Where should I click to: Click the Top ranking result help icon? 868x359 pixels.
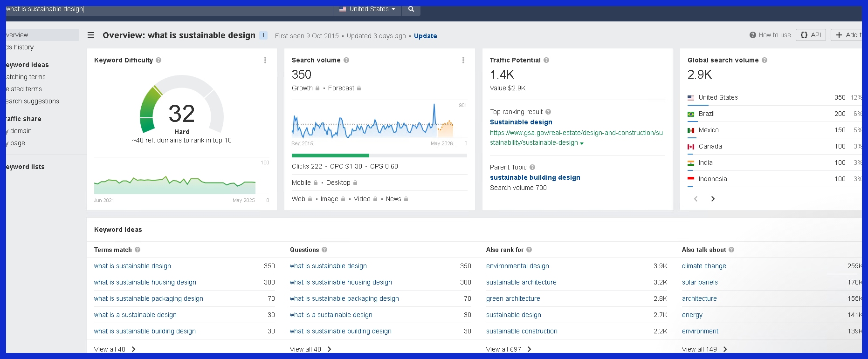(x=548, y=112)
